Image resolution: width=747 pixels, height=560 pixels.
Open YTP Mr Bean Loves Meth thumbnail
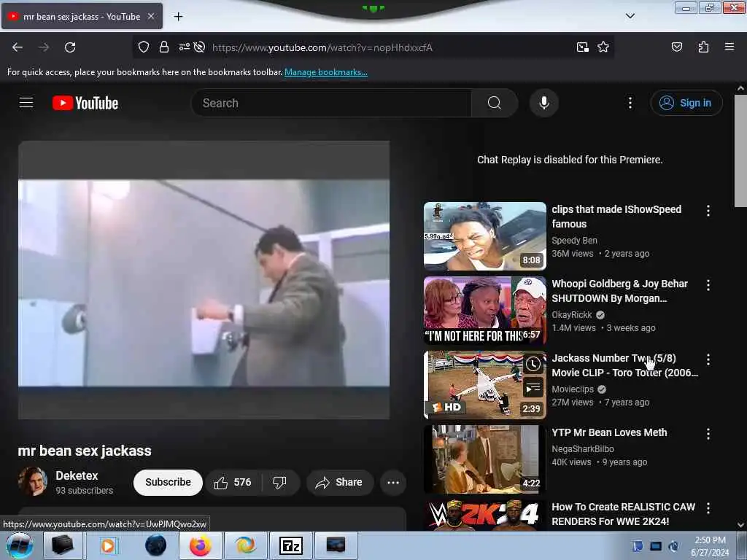[485, 459]
